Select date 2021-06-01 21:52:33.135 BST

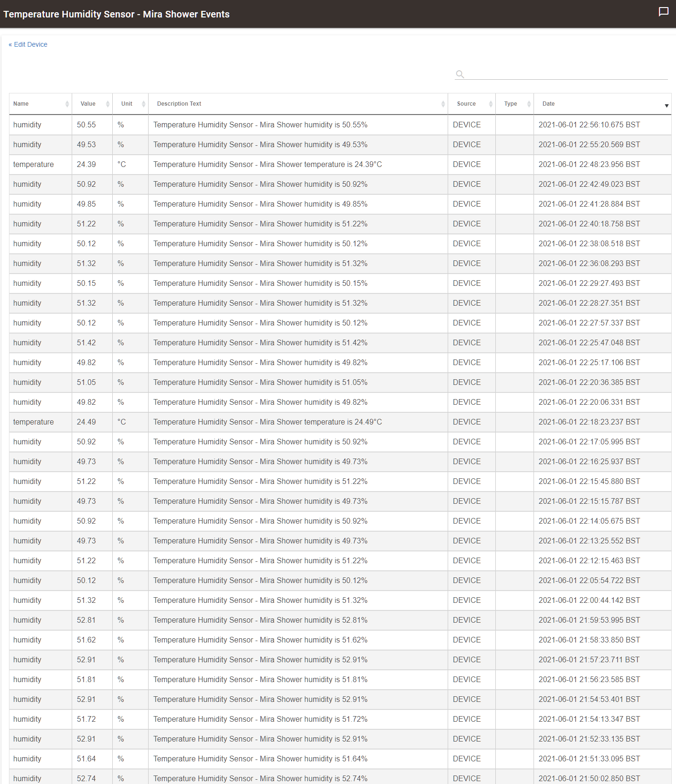pyautogui.click(x=589, y=739)
